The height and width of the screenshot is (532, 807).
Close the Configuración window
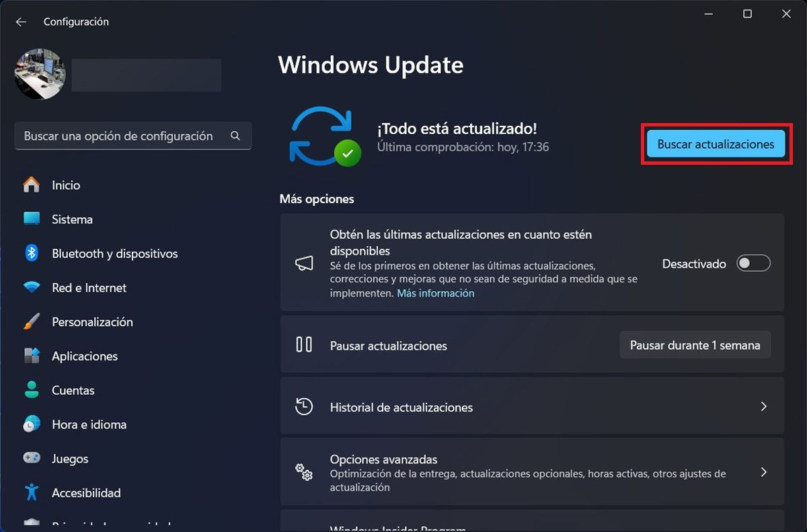(x=786, y=14)
